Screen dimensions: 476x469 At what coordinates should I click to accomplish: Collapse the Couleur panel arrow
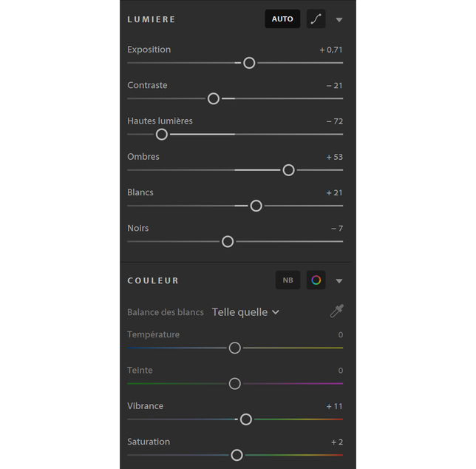point(339,281)
